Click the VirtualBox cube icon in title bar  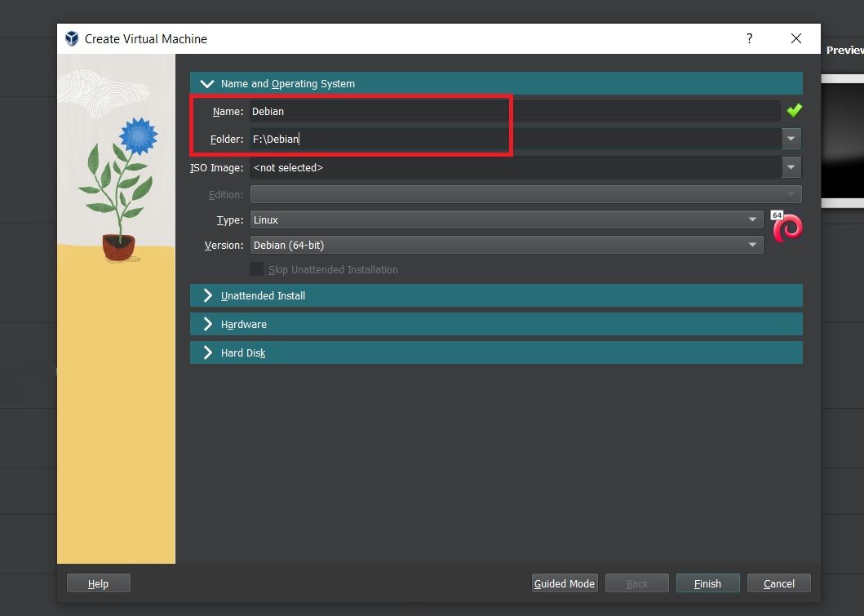72,38
